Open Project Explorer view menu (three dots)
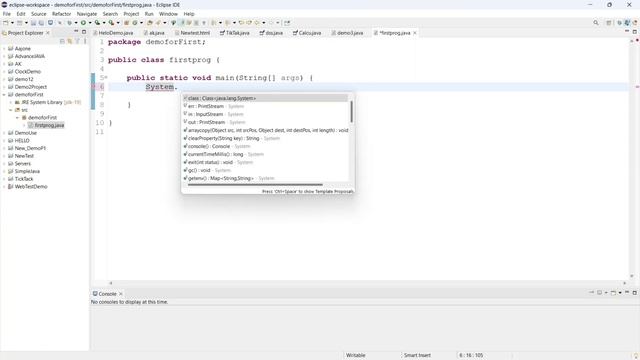The width and height of the screenshot is (640, 360). coord(85,41)
